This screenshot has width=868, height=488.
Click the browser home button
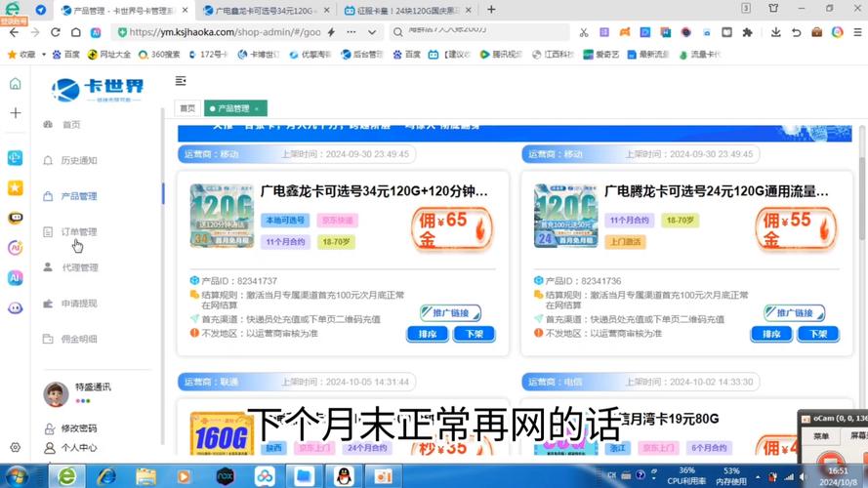(x=76, y=32)
